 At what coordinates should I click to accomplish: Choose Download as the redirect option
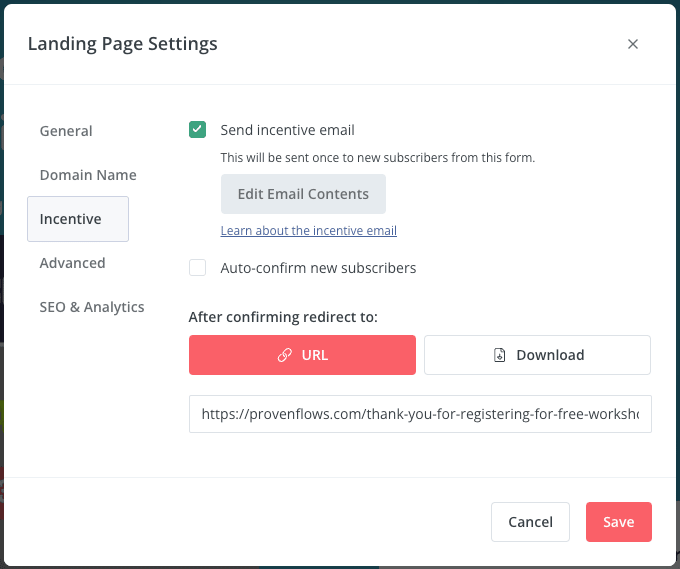(537, 355)
